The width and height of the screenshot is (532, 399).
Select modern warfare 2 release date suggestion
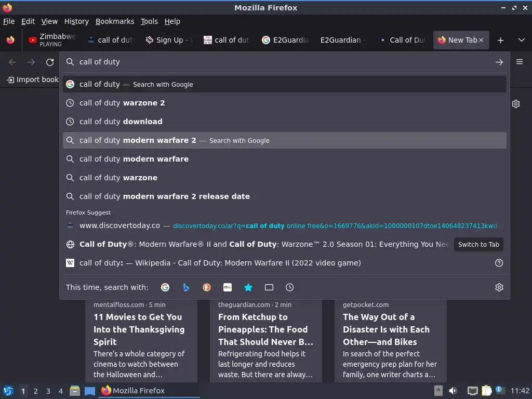[284, 196]
